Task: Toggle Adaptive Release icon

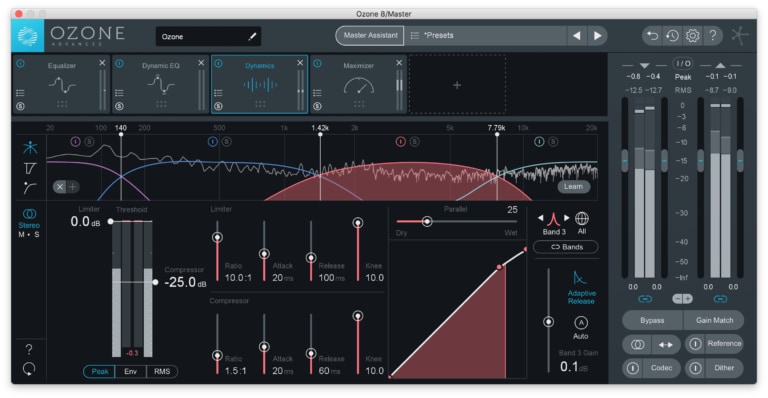Action: coord(580,278)
